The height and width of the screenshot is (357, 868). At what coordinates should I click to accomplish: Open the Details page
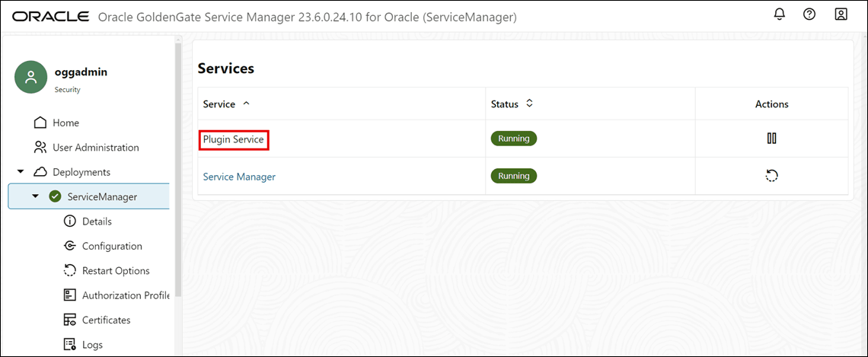click(x=97, y=222)
